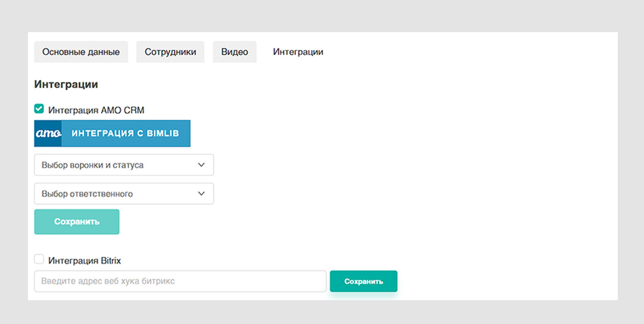Go to the Видео tab
This screenshot has height=324, width=644.
pyautogui.click(x=235, y=52)
